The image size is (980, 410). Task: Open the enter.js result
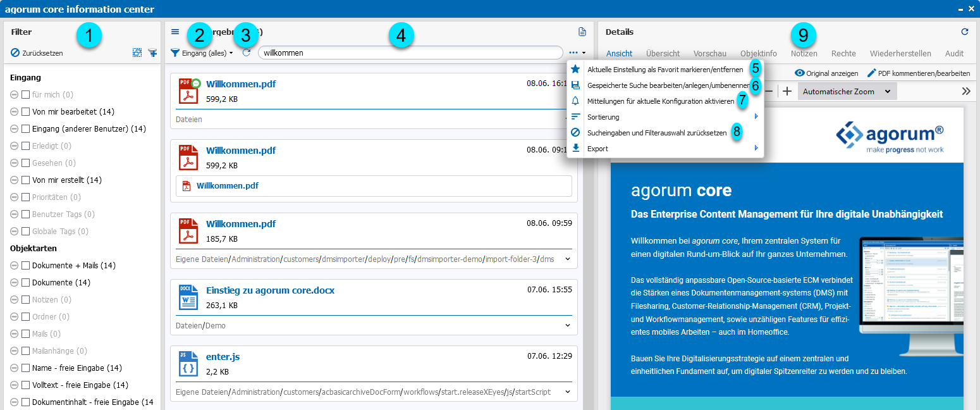[x=223, y=357]
